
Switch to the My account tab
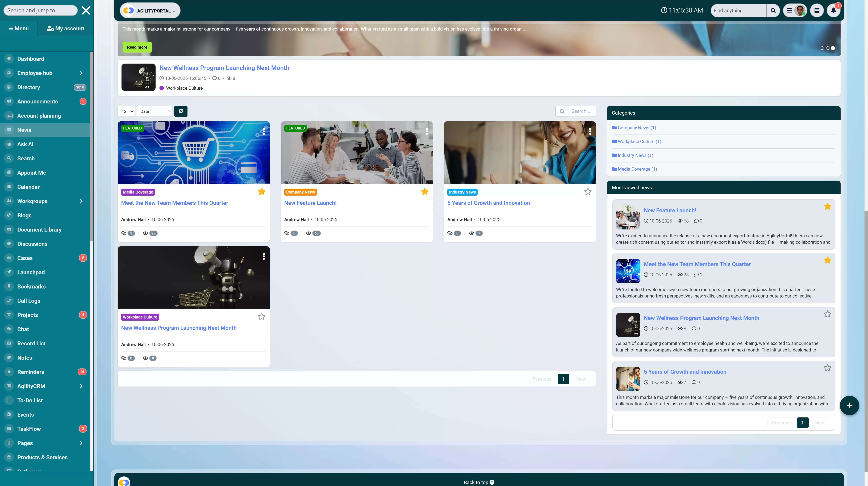pos(65,29)
